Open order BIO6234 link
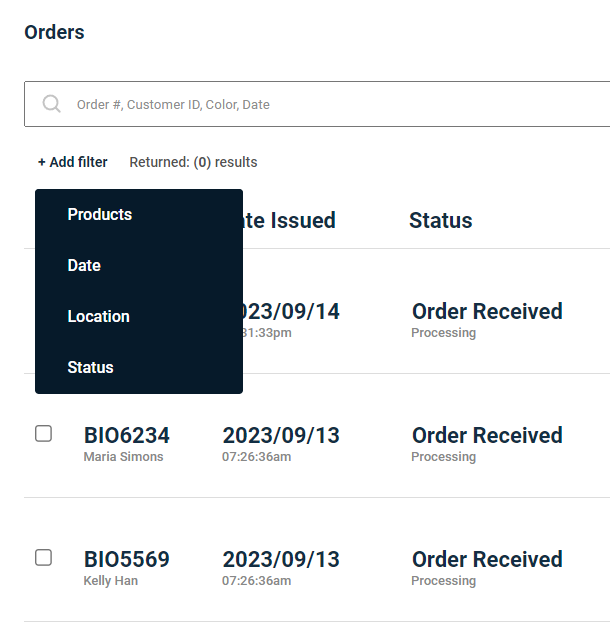 [x=127, y=435]
